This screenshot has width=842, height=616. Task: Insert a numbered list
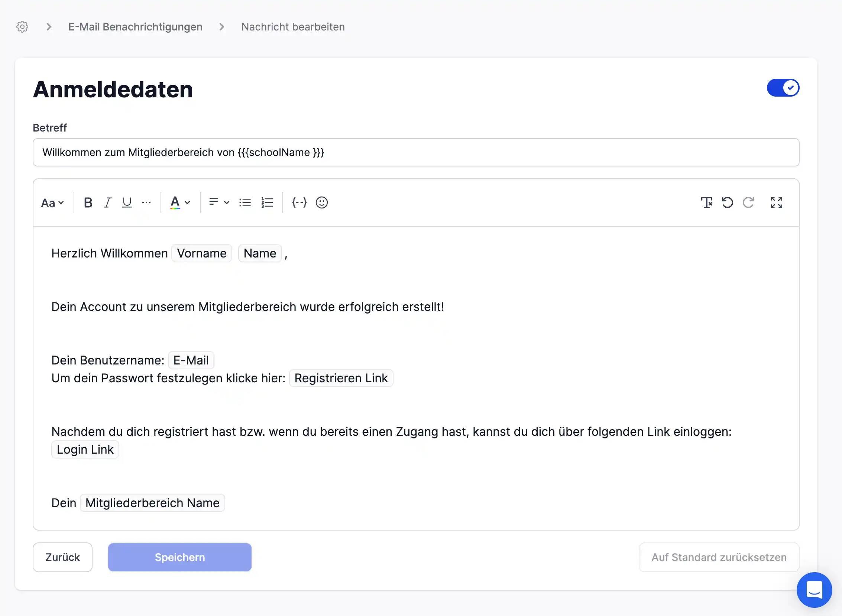(268, 202)
